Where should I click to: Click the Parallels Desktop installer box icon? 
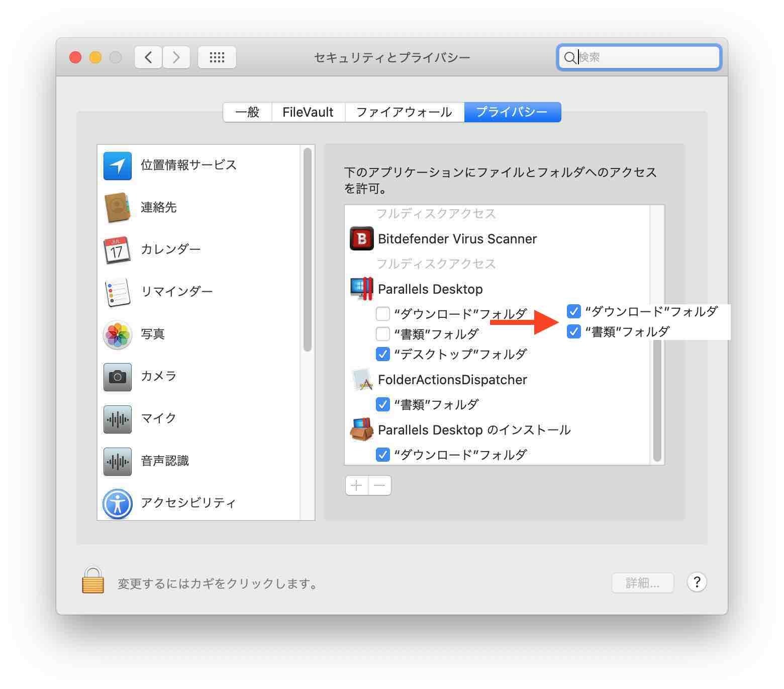362,429
